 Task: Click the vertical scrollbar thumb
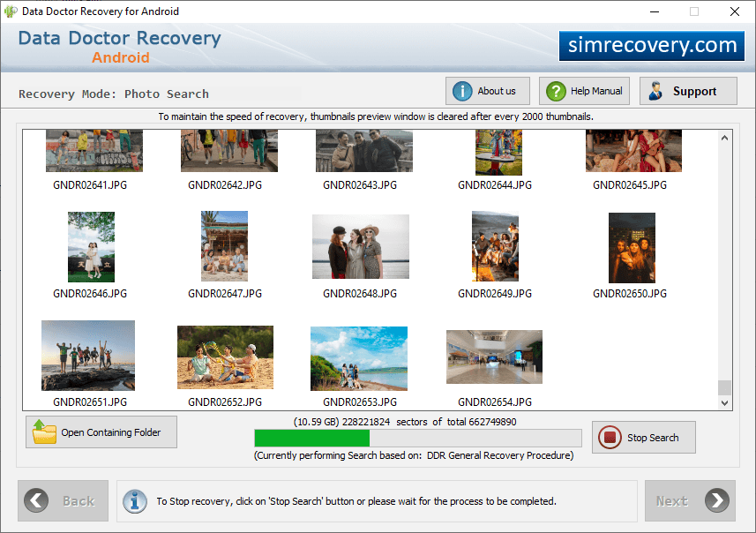click(x=724, y=387)
